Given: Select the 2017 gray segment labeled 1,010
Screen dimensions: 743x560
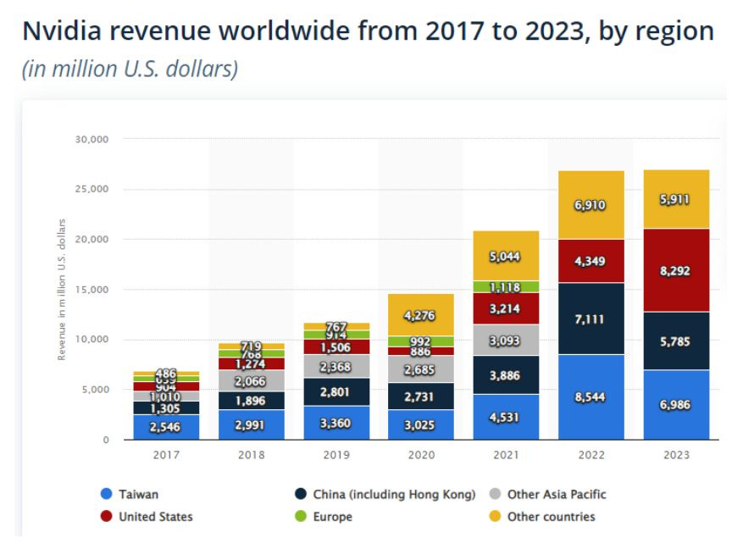Looking at the screenshot, I should point(166,396).
